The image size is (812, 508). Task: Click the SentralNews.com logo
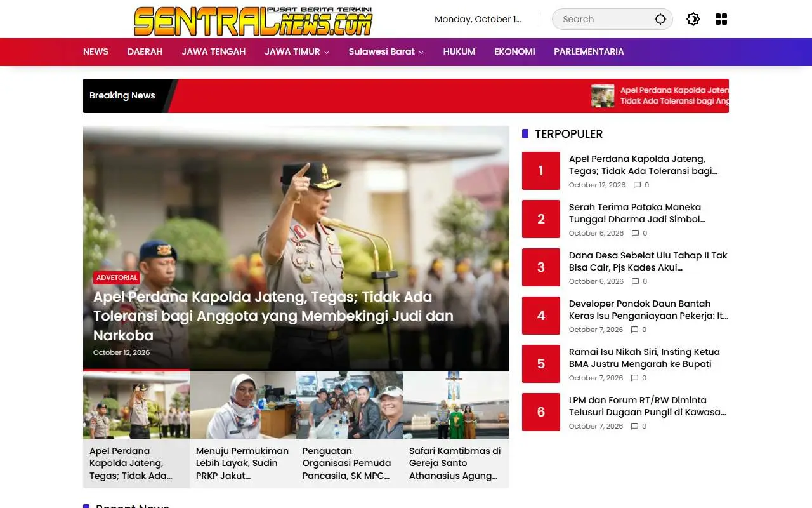[x=253, y=21]
